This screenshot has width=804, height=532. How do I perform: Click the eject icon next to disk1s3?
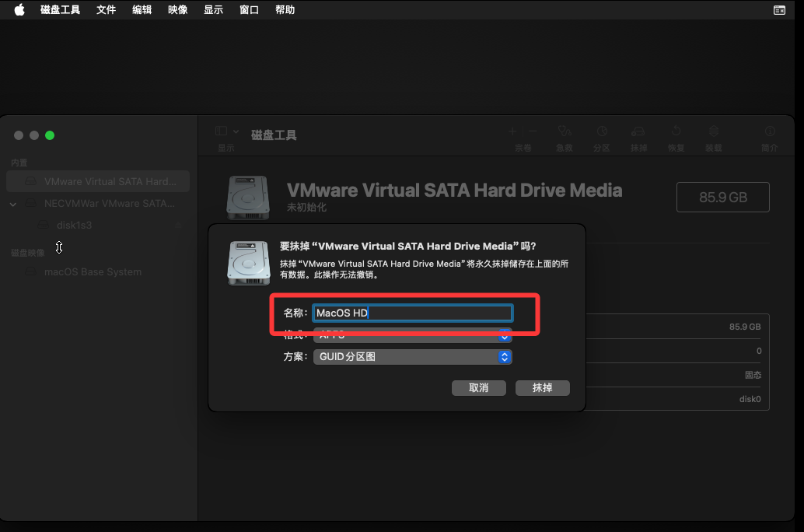pos(178,226)
